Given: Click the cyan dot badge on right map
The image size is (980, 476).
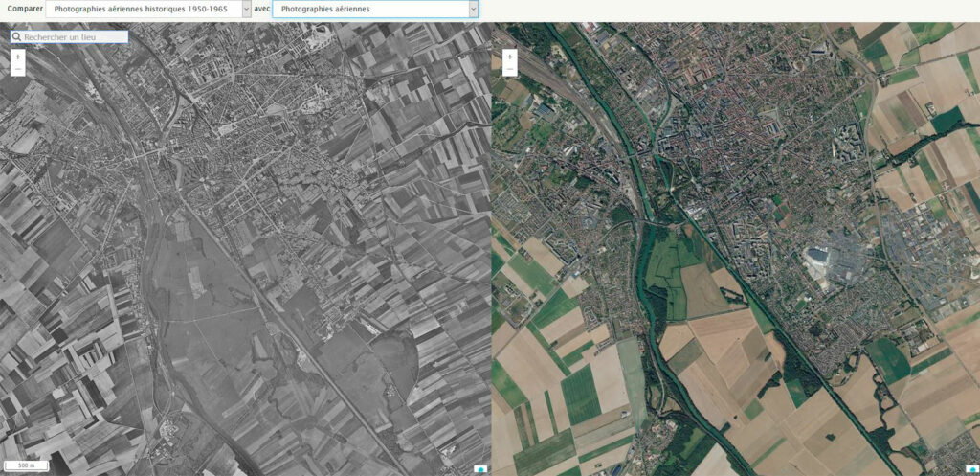Looking at the screenshot, I should click(971, 468).
